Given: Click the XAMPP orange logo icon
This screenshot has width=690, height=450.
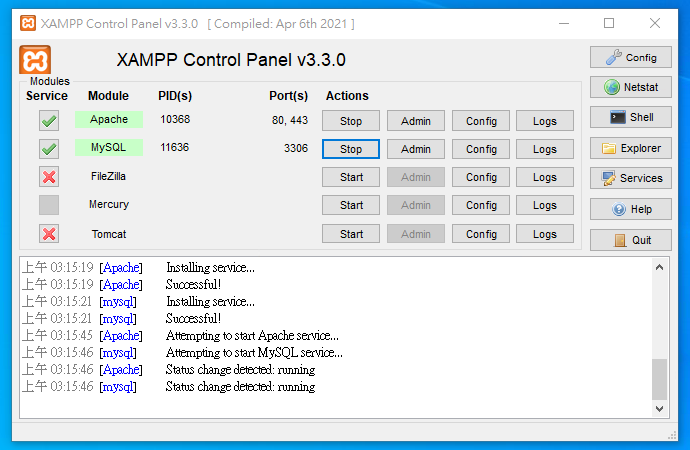Looking at the screenshot, I should (36, 60).
